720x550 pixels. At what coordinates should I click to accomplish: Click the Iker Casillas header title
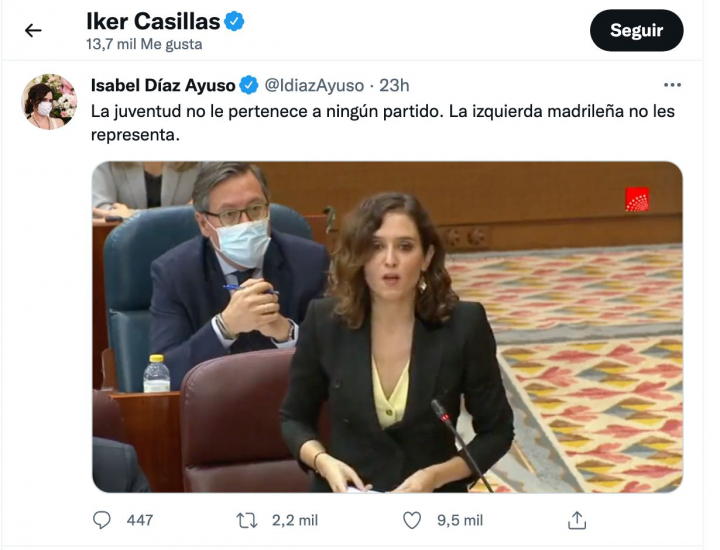153,22
